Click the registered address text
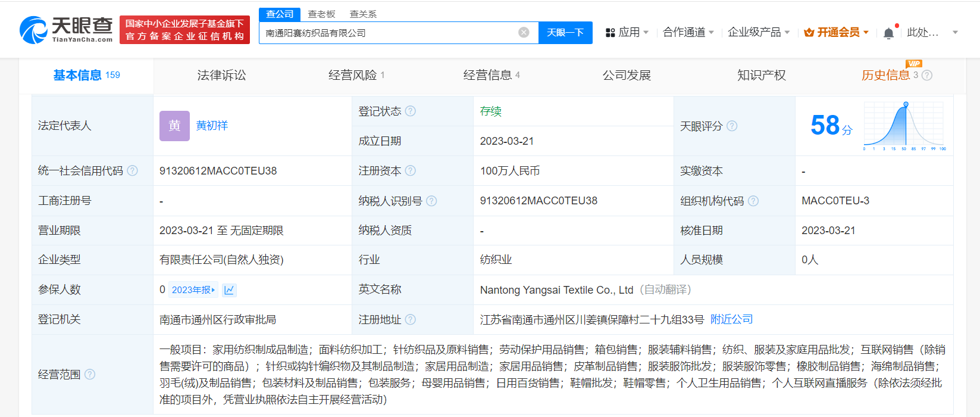The width and height of the screenshot is (980, 417). 592,320
